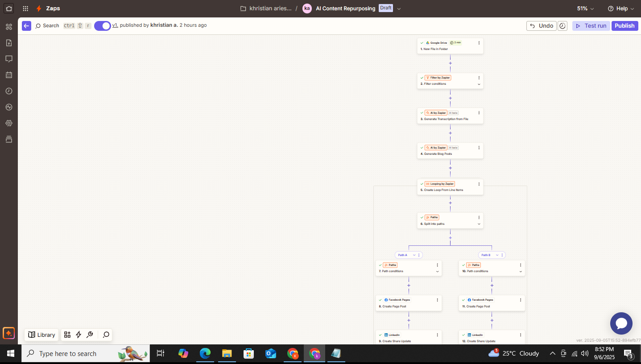Image resolution: width=641 pixels, height=364 pixels.
Task: Add a step after step 2 Filter conditions
Action: point(450,98)
